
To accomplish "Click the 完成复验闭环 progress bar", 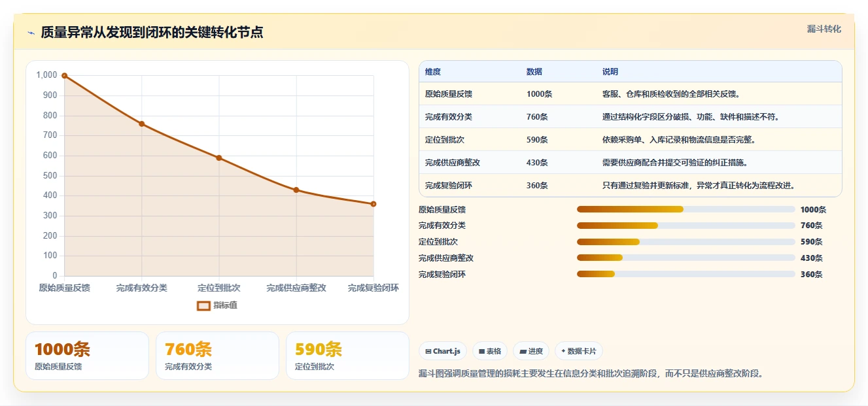I will tap(686, 275).
